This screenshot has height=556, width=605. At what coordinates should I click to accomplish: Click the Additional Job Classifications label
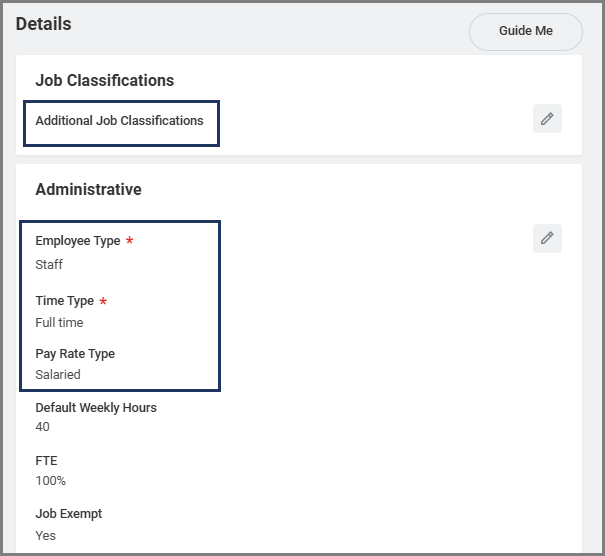(x=119, y=121)
